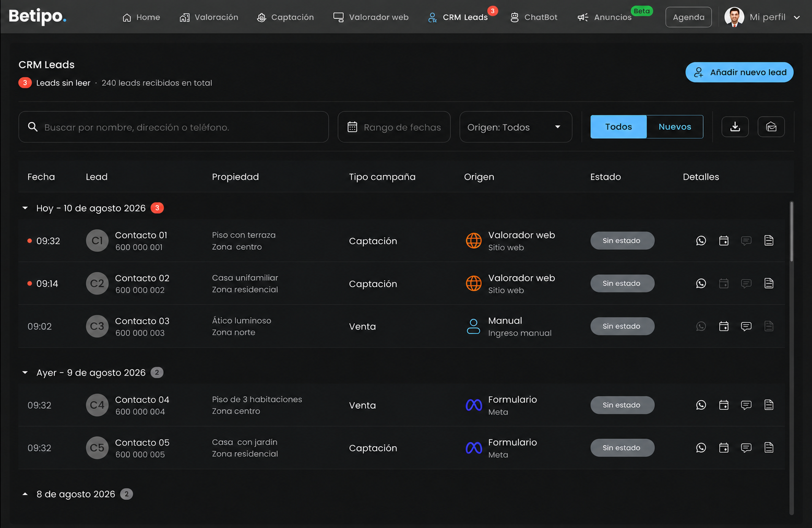Click the Estado column header
This screenshot has height=528, width=812.
click(x=605, y=177)
